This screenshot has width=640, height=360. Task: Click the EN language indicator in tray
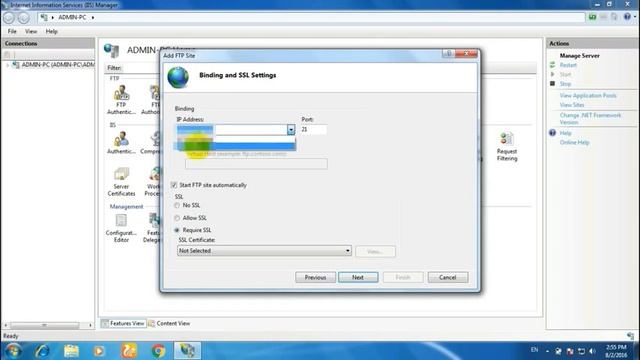[534, 350]
